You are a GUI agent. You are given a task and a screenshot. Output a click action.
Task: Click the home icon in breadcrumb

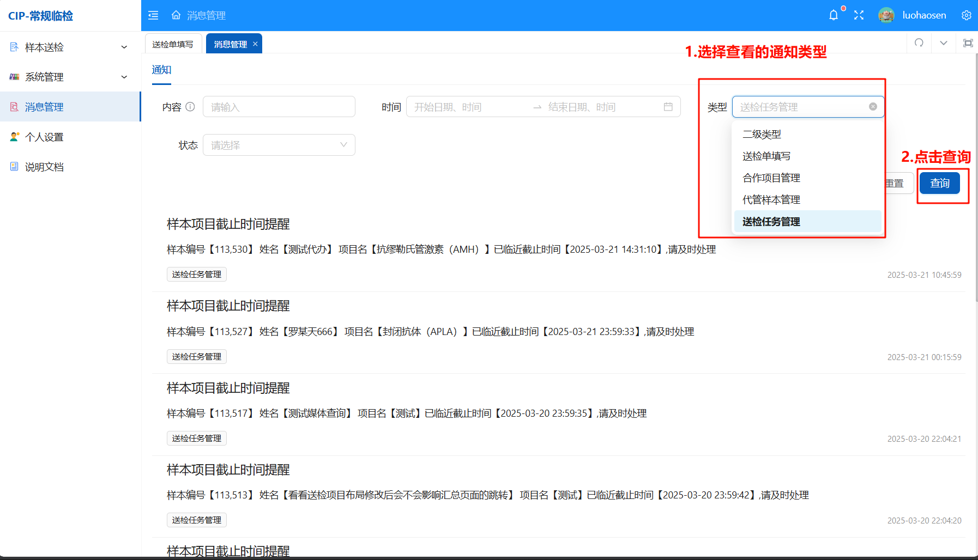(x=176, y=15)
